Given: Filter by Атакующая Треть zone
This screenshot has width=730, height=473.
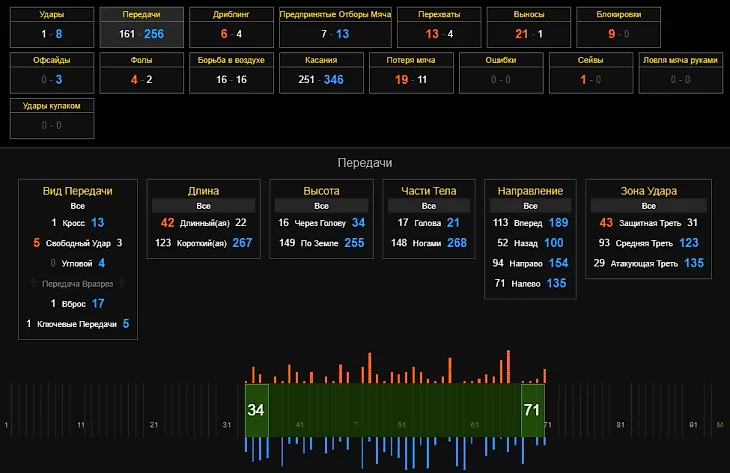Looking at the screenshot, I should coord(647,263).
